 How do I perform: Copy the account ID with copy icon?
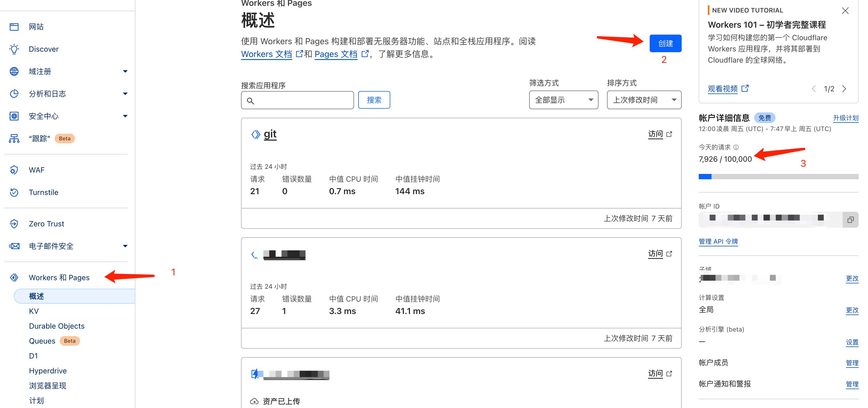(850, 220)
